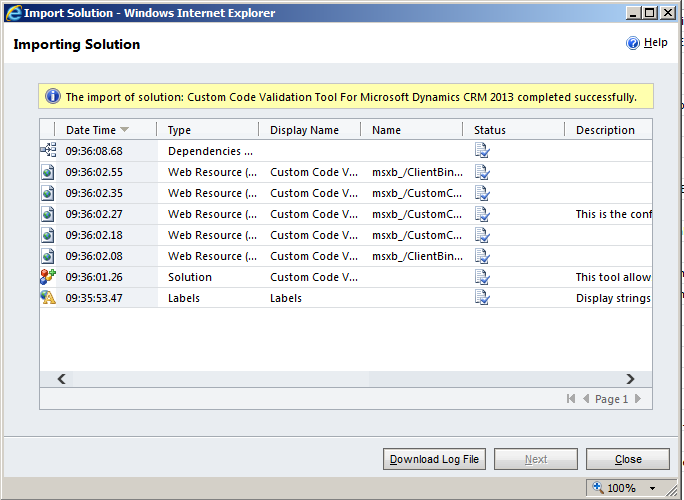Click horizontal scrollbar thumb in grid
Viewport: 684px width, 500px height.
pyautogui.click(x=220, y=379)
